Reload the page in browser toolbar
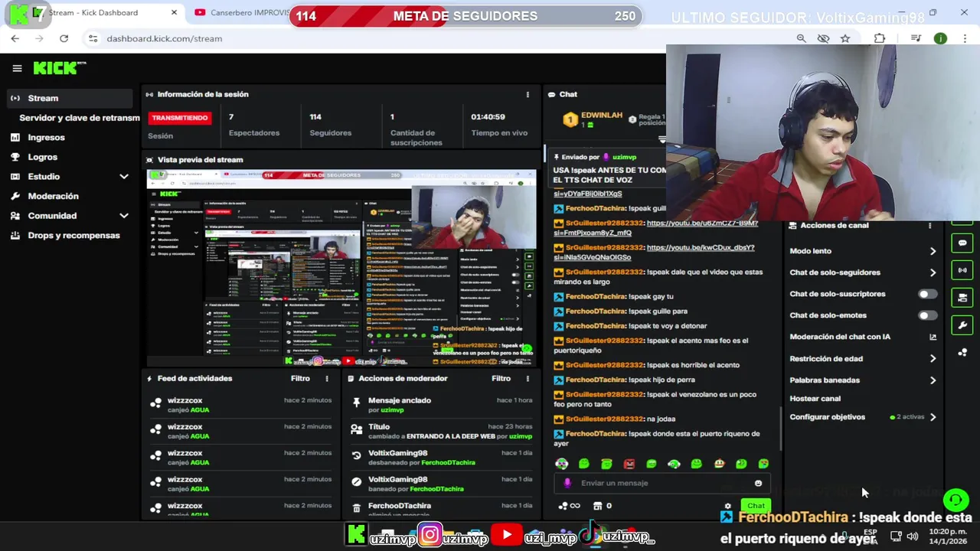The height and width of the screenshot is (551, 980). tap(64, 38)
